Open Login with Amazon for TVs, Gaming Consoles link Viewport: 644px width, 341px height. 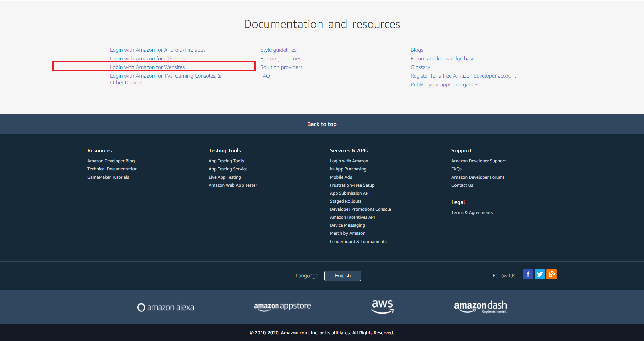coord(166,79)
